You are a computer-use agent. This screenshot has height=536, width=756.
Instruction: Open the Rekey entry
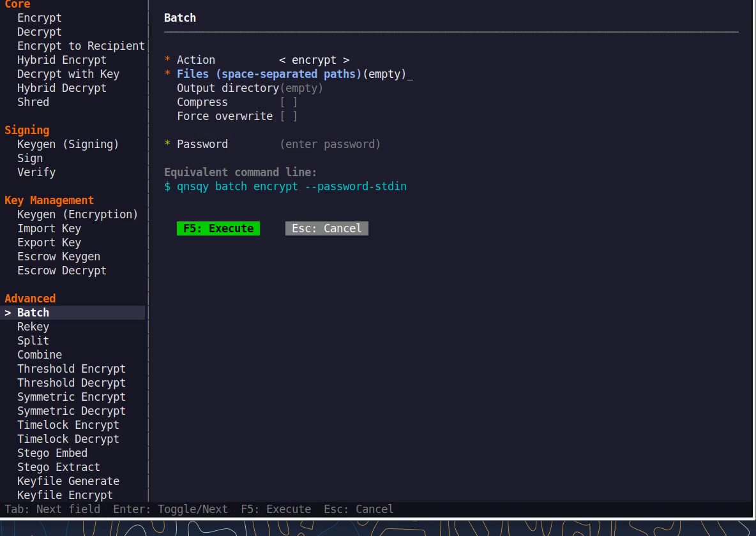(33, 326)
